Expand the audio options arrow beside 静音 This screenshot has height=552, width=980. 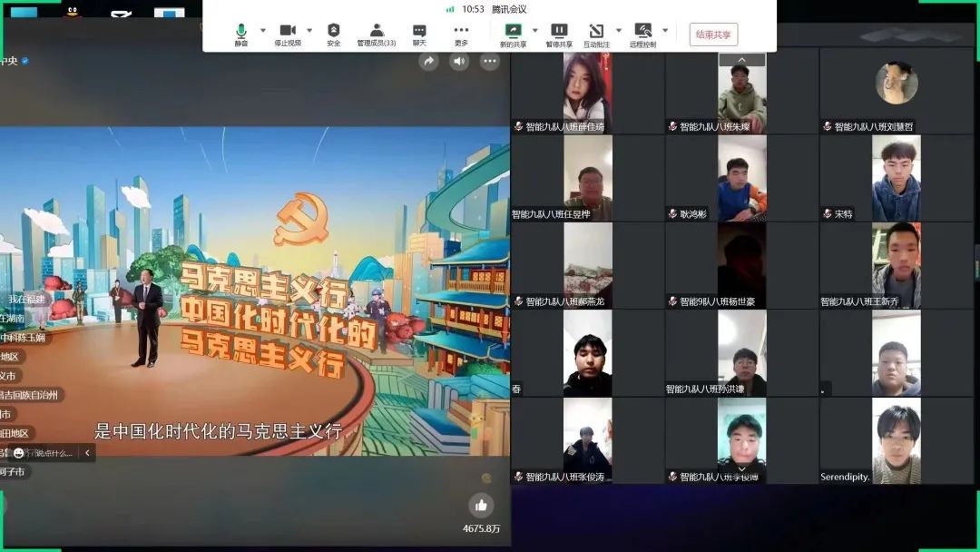263,30
